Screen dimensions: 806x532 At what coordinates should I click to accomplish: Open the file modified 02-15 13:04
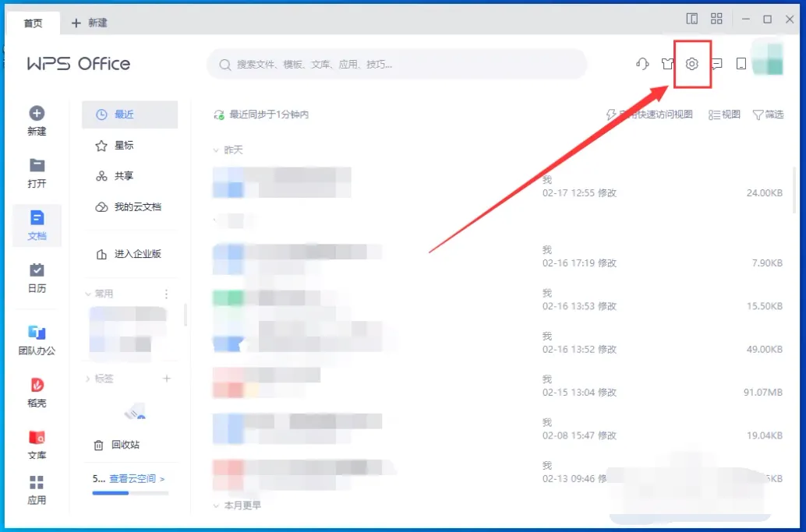pyautogui.click(x=497, y=386)
